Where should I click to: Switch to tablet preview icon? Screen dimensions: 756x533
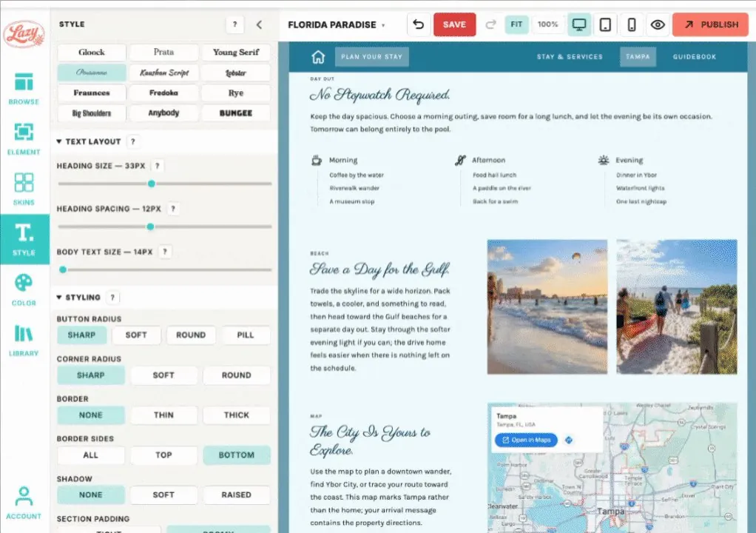tap(606, 24)
